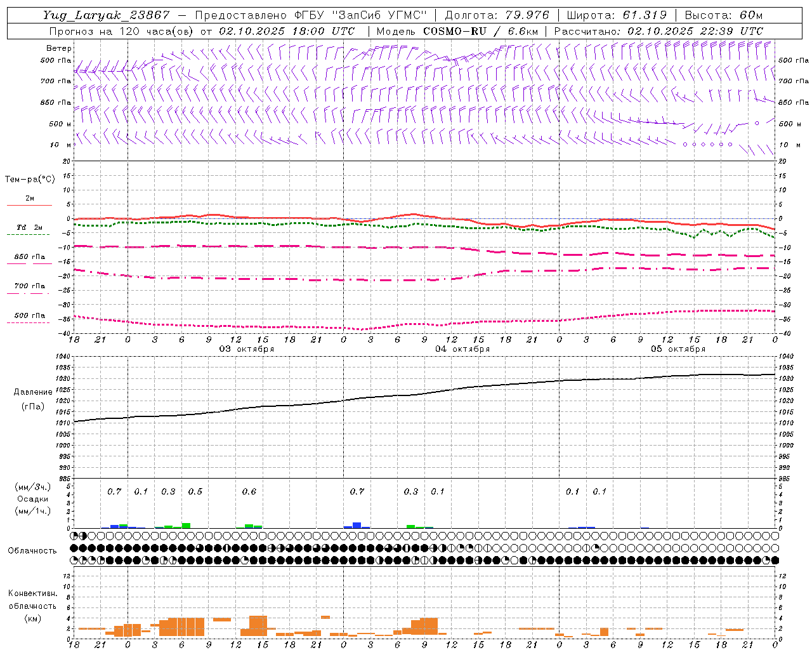Click the pink dotted legend line under 500 гПа
Image resolution: width=812 pixels, height=650 pixels.
(28, 323)
